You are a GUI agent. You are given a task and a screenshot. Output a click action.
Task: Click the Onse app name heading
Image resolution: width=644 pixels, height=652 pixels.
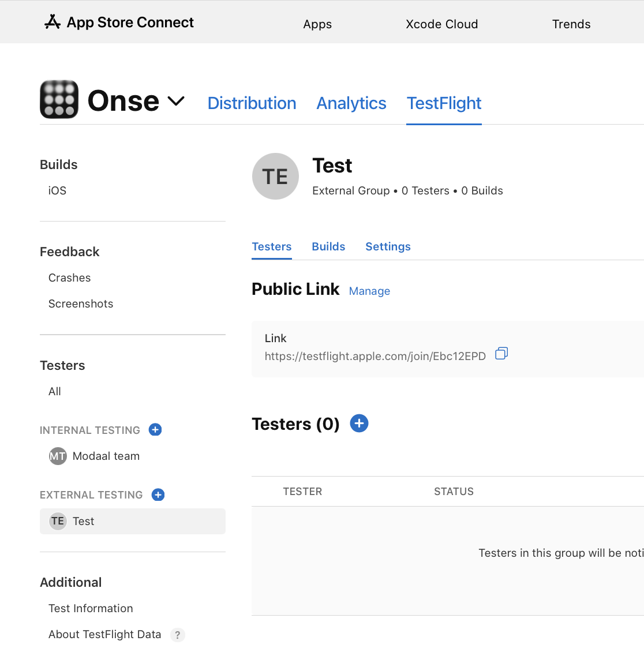pos(123,100)
